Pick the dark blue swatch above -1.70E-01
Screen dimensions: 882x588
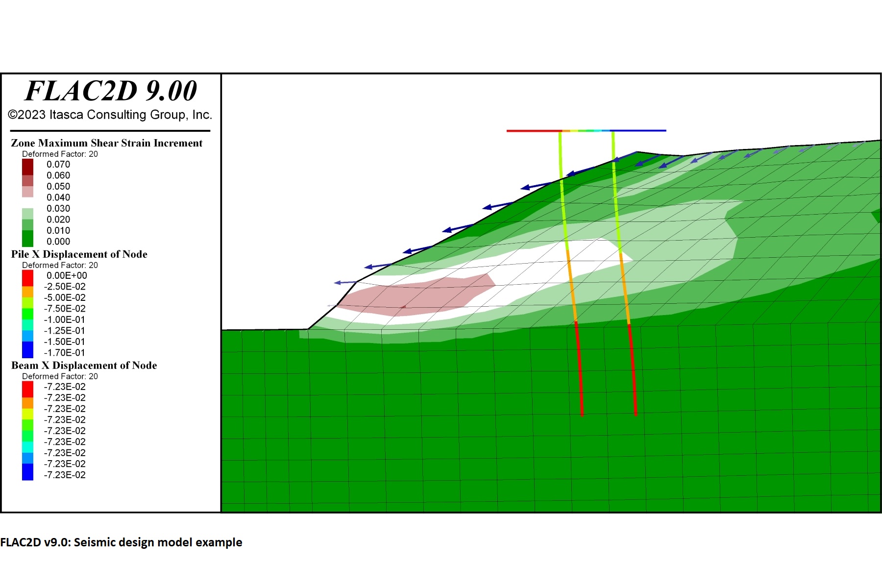pos(27,350)
